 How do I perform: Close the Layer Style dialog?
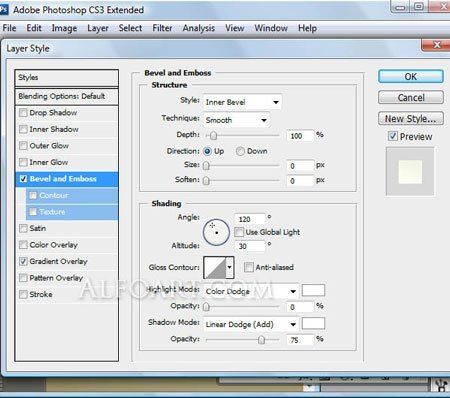pyautogui.click(x=436, y=45)
